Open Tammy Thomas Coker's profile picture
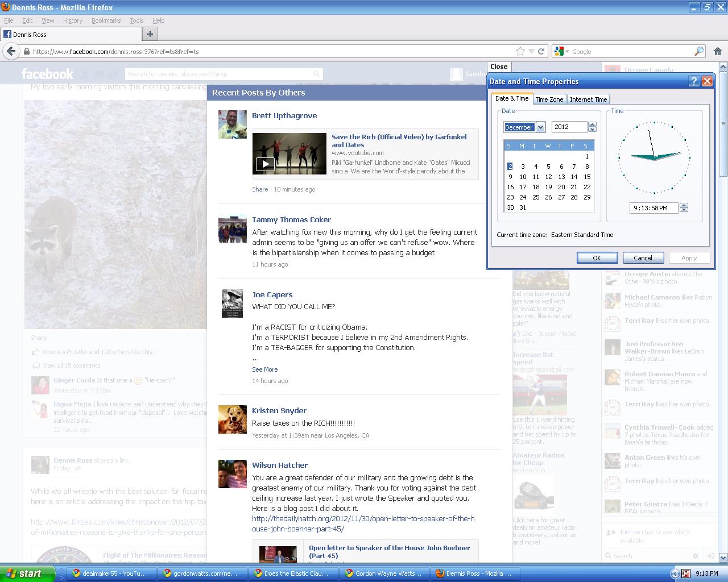Screen dimensions: 728x582 click(233, 228)
